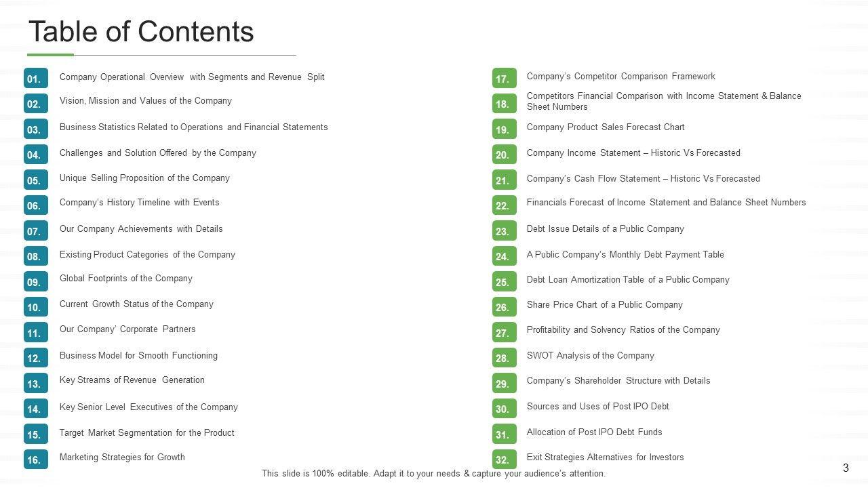Open 'Business Model for Smooth Functioning' entry
868x488 pixels.
coord(138,356)
